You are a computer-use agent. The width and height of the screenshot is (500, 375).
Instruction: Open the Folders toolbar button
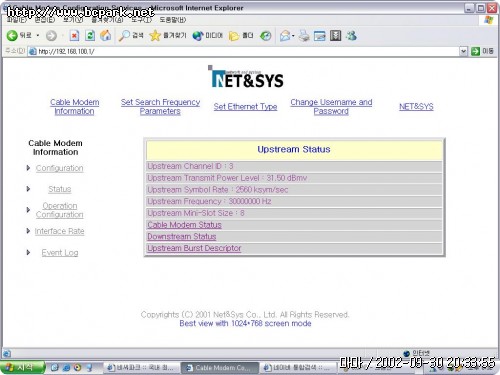(x=241, y=35)
